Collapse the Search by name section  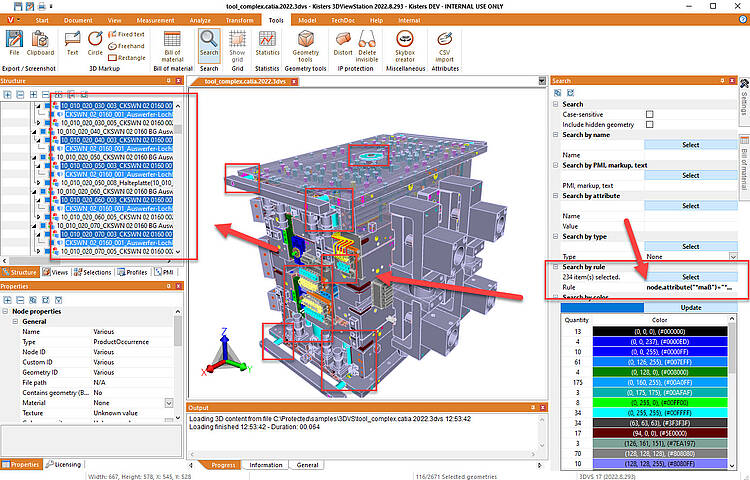point(556,135)
